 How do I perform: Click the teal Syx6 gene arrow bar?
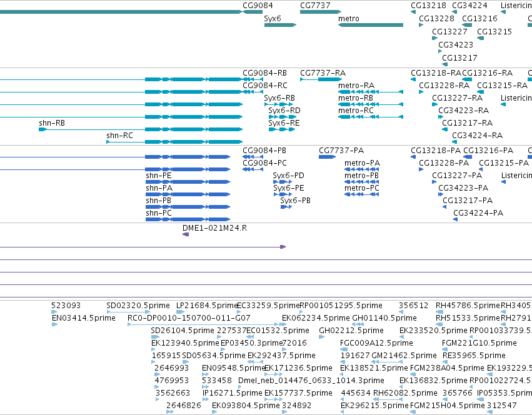[280, 25]
